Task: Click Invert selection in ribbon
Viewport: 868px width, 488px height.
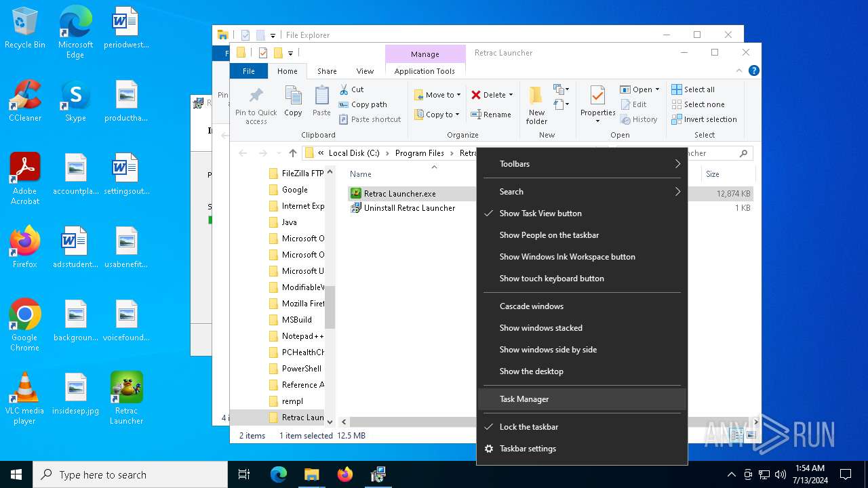Action: coord(703,119)
